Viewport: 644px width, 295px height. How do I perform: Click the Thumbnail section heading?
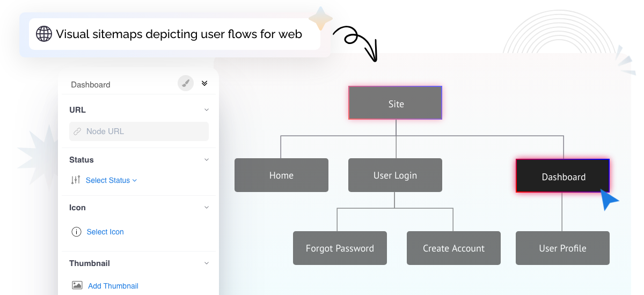[90, 263]
